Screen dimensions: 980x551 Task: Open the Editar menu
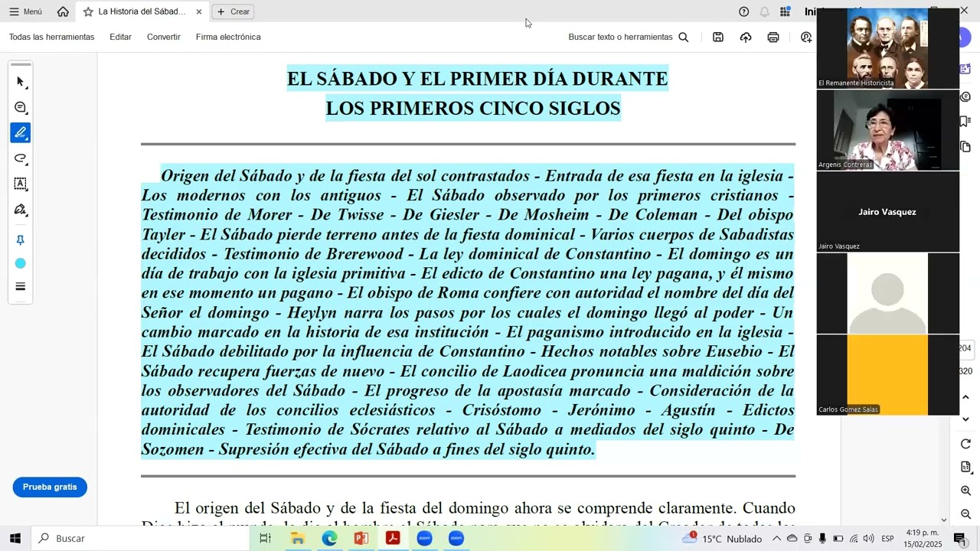120,37
